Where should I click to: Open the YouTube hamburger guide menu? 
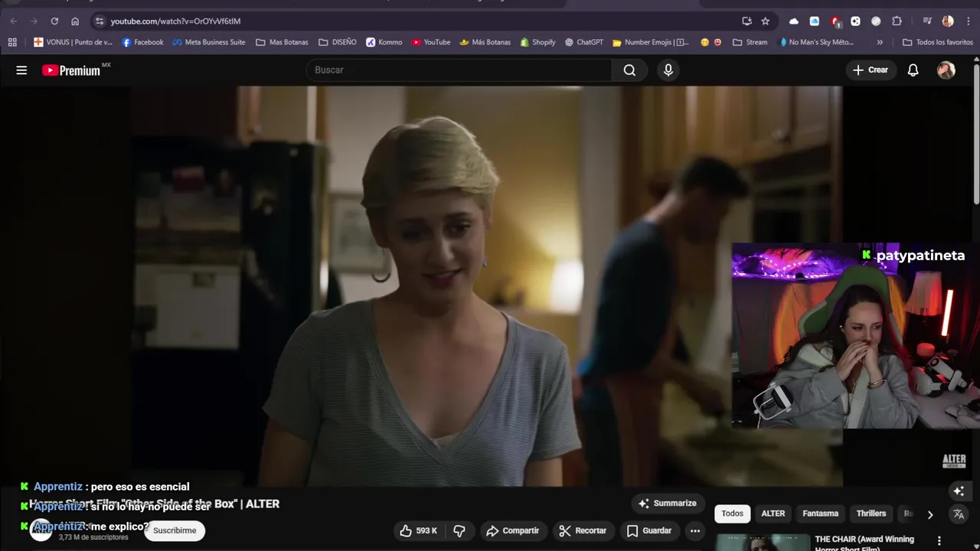(21, 70)
